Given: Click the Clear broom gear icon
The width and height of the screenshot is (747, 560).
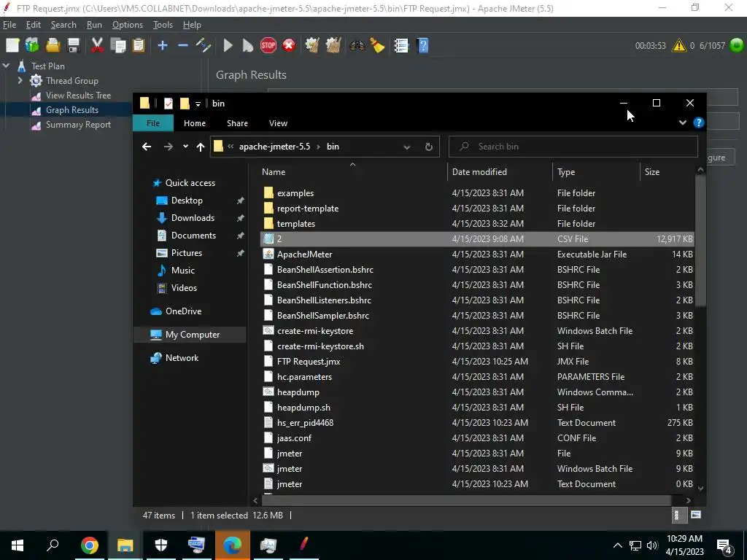Looking at the screenshot, I should coord(312,46).
